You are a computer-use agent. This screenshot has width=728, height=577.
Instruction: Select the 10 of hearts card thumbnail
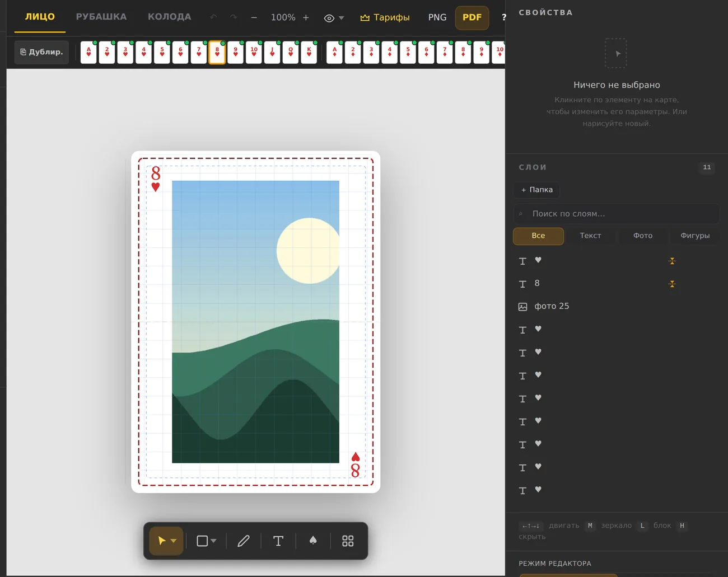point(254,52)
